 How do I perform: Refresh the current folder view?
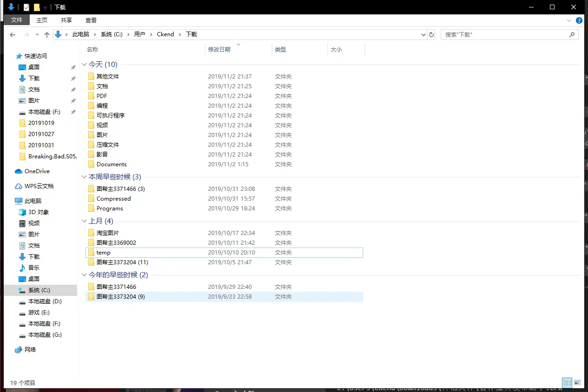(431, 34)
